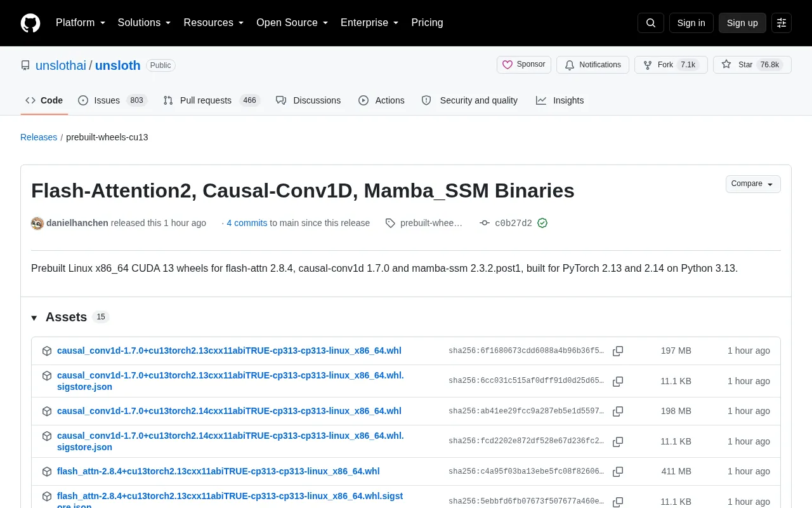Click the search magnifier icon
The image size is (812, 508).
(651, 23)
